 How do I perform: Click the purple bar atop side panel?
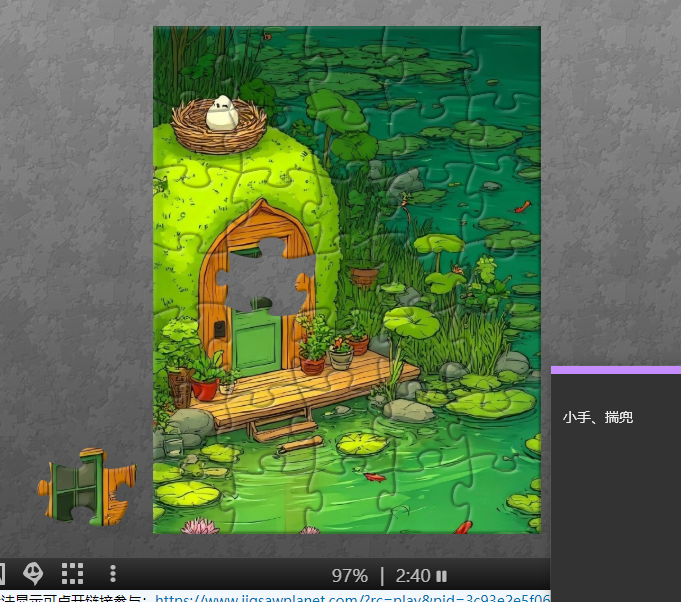tap(615, 370)
